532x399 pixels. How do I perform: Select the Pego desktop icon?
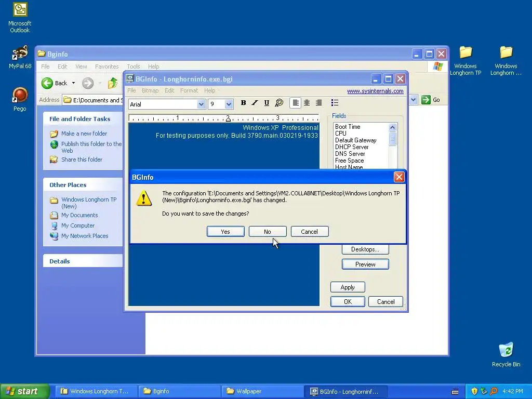click(20, 99)
